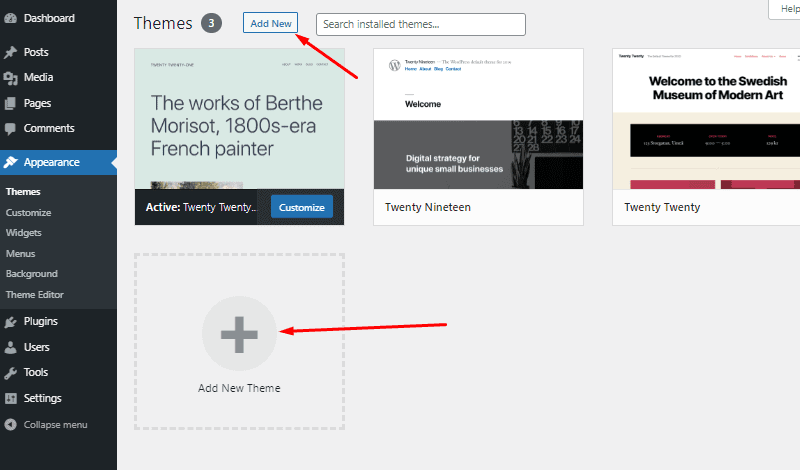This screenshot has width=800, height=470.
Task: Click the Media library icon
Action: click(10, 78)
